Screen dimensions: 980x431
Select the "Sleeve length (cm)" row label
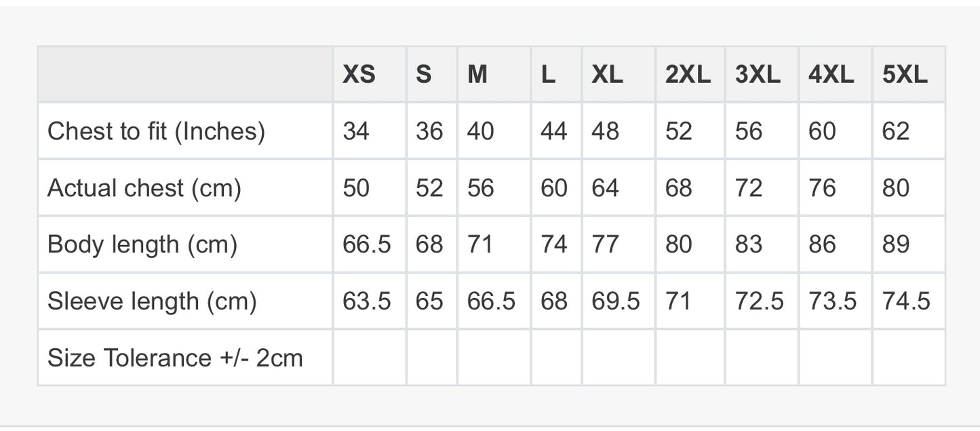(152, 301)
